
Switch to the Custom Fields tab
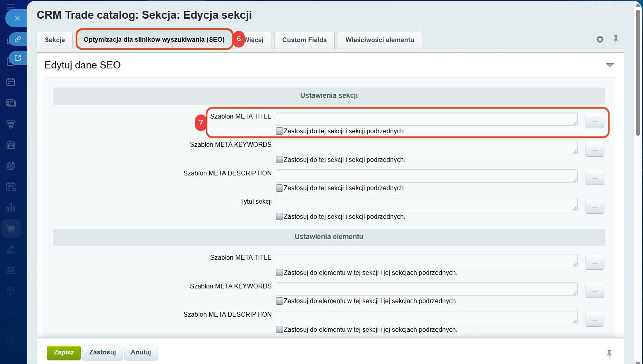304,40
